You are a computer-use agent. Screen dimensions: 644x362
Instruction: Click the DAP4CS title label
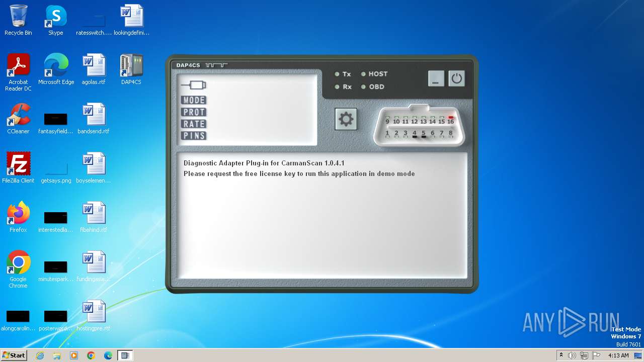click(x=188, y=65)
